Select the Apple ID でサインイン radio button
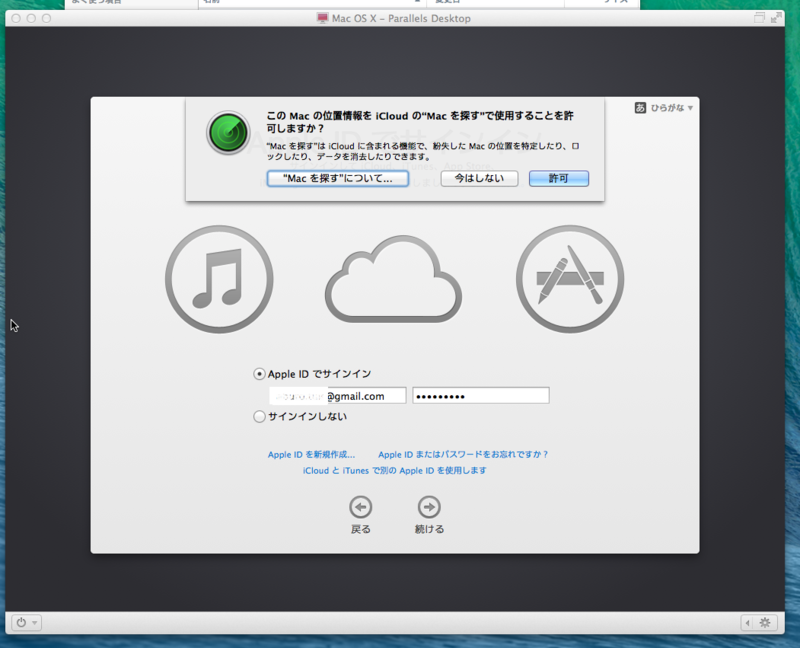 [x=258, y=374]
